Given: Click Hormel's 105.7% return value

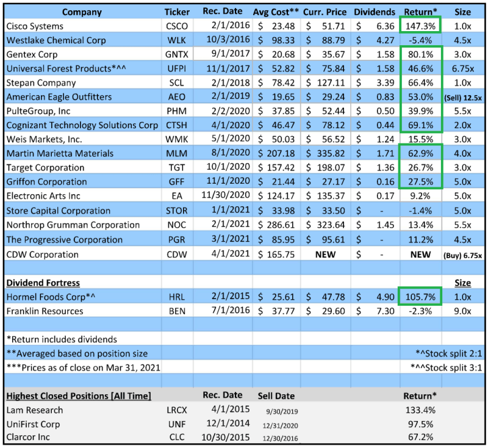Looking at the screenshot, I should click(x=420, y=297).
